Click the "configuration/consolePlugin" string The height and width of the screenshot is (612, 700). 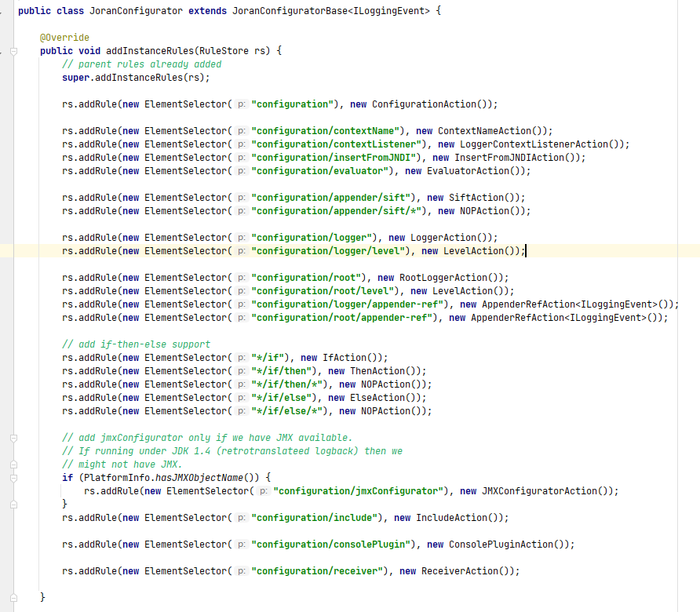coord(331,545)
